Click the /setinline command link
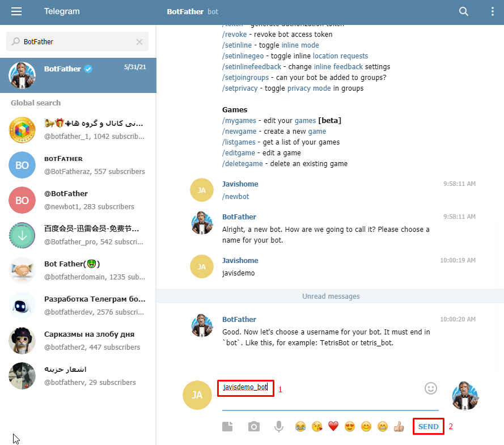 click(237, 45)
